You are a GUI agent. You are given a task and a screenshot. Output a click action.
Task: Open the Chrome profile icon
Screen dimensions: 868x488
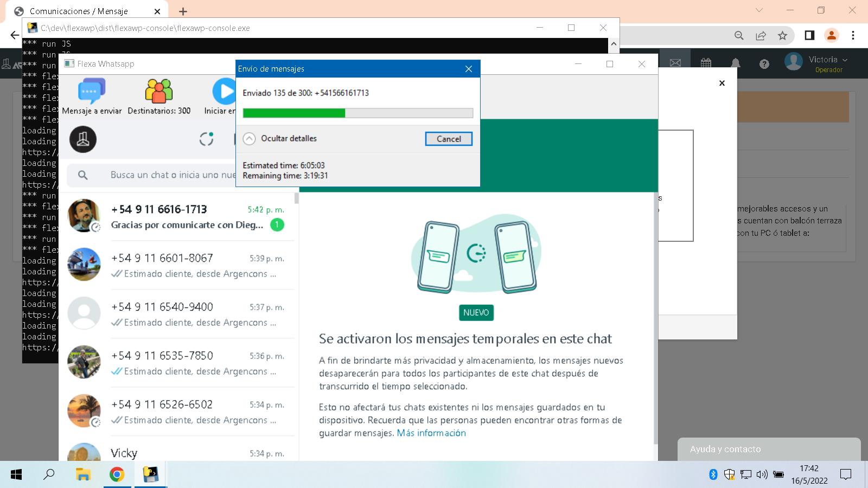click(831, 35)
